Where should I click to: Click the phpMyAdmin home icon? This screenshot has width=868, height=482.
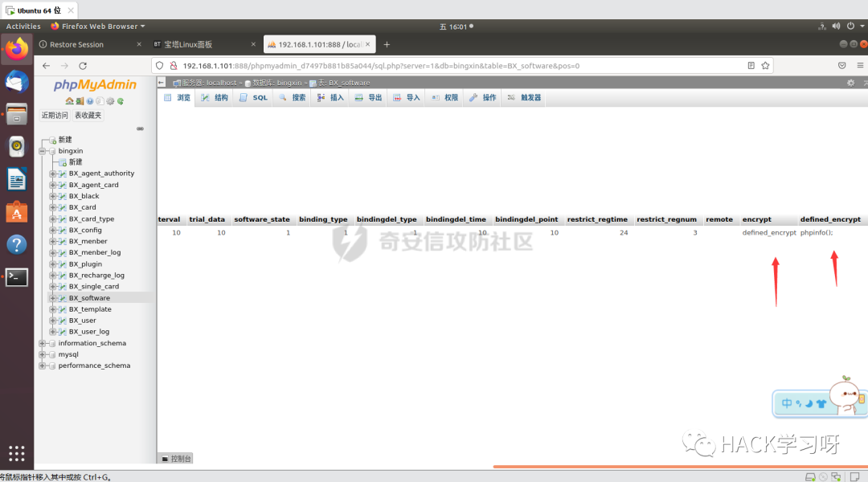coord(70,101)
